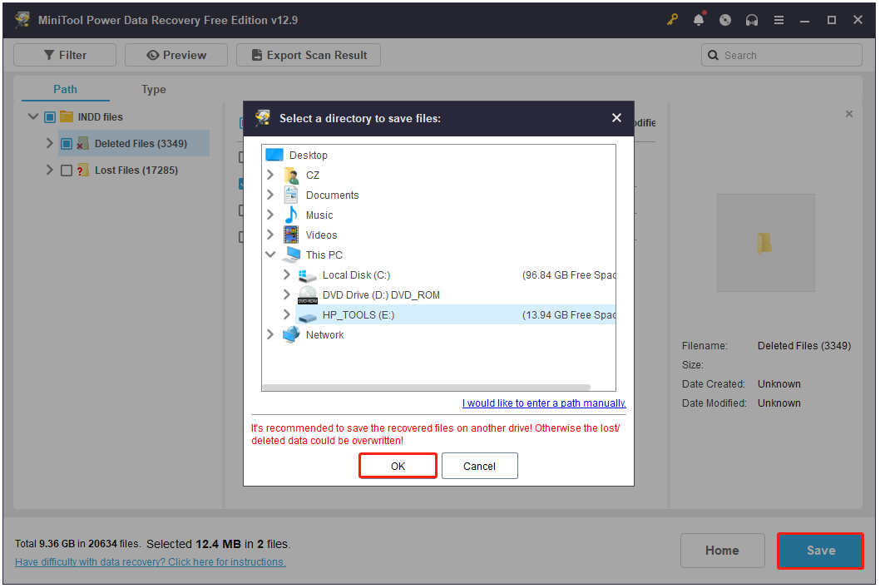The image size is (880, 588).
Task: Click the Documents folder icon
Action: [x=291, y=195]
